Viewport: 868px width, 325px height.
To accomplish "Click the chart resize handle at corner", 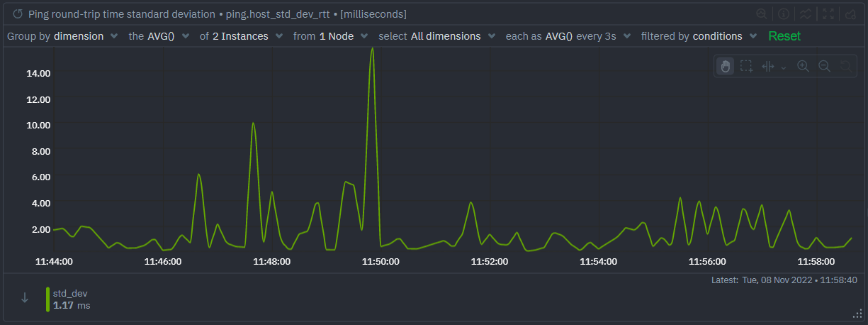I will (x=857, y=314).
